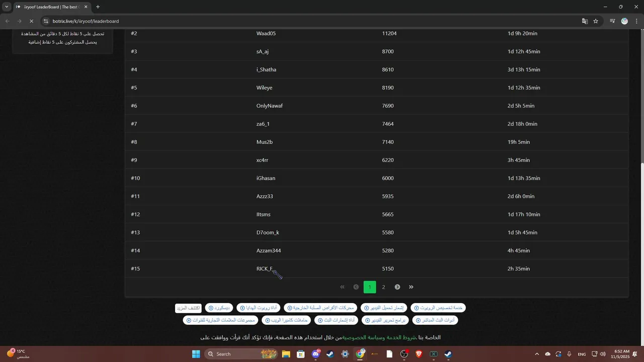The width and height of the screenshot is (644, 362).
Task: Open the حاملات كاميرا الويب link chip
Action: pos(287,320)
